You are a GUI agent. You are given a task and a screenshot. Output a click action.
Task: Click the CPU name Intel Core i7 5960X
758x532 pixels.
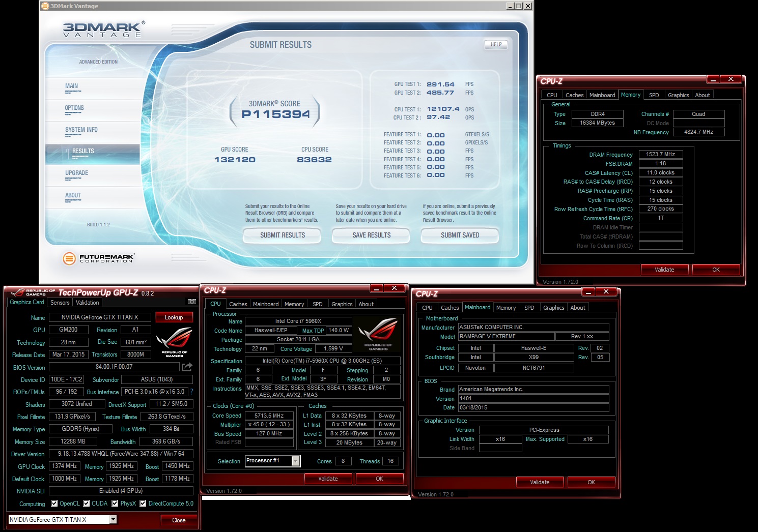[298, 321]
